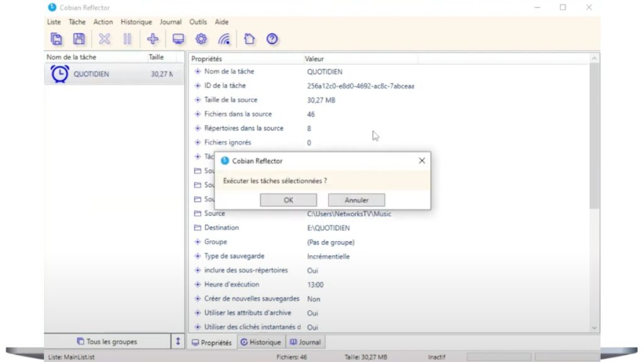
Task: Click the Utiliser les attributs d'archive label
Action: (x=248, y=313)
